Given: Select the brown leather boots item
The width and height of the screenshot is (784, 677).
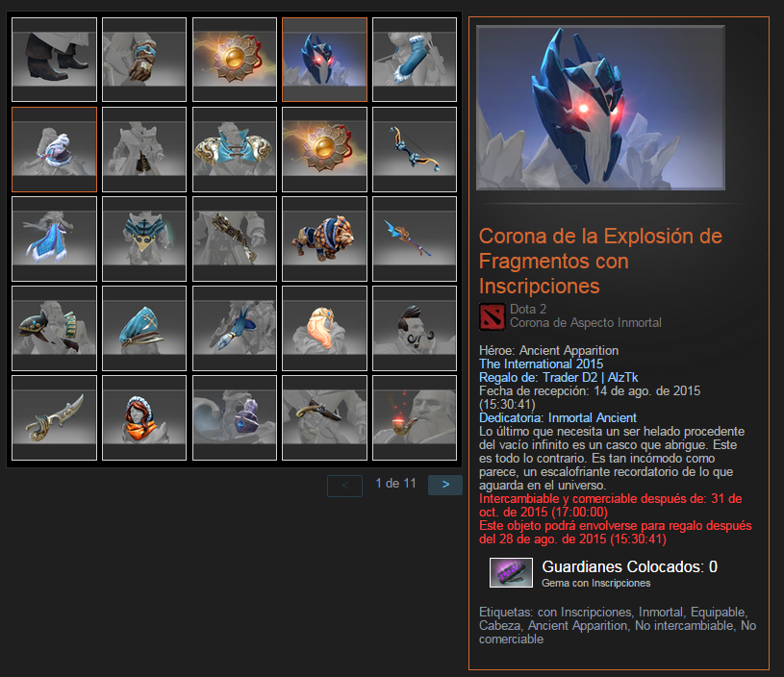Looking at the screenshot, I should point(54,60).
